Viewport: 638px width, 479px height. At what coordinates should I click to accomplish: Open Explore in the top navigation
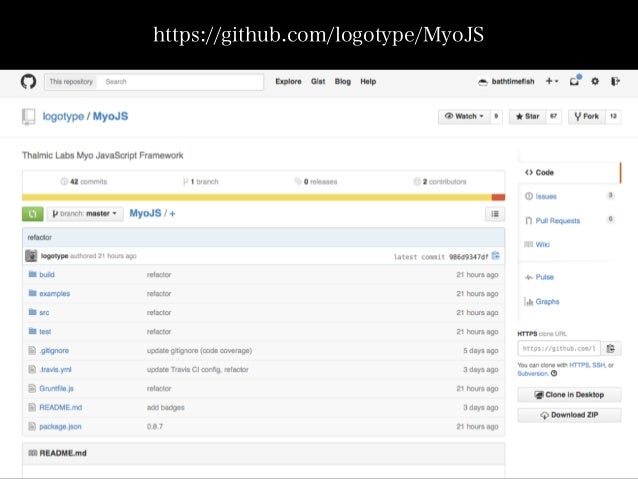coord(288,81)
